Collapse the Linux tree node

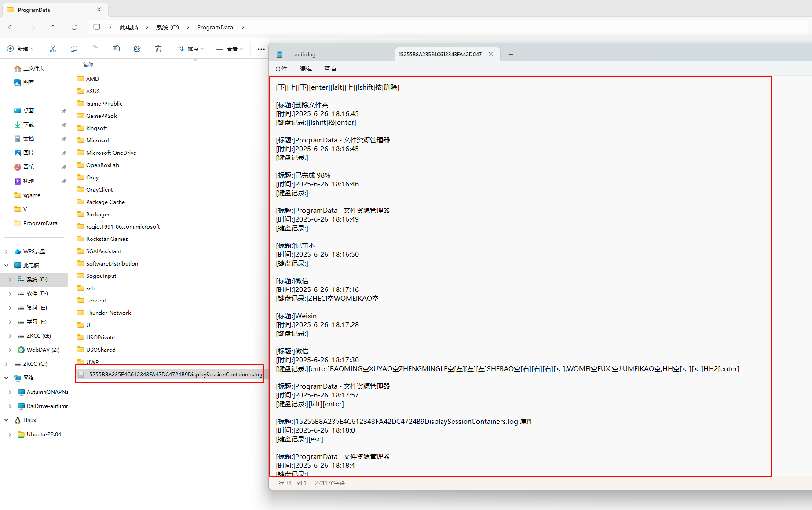(x=6, y=420)
